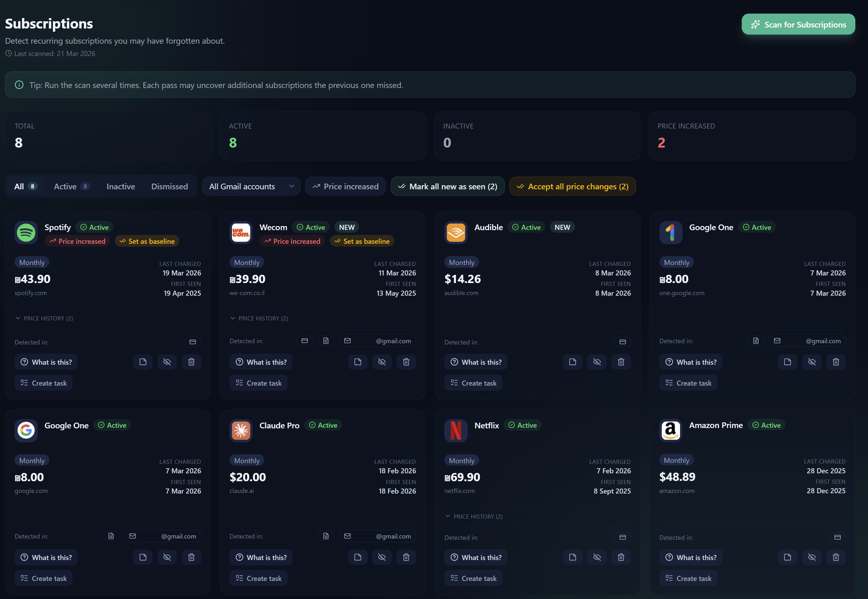Click the card source icon on Amazon Prime
This screenshot has height=599, width=868.
pyautogui.click(x=838, y=538)
